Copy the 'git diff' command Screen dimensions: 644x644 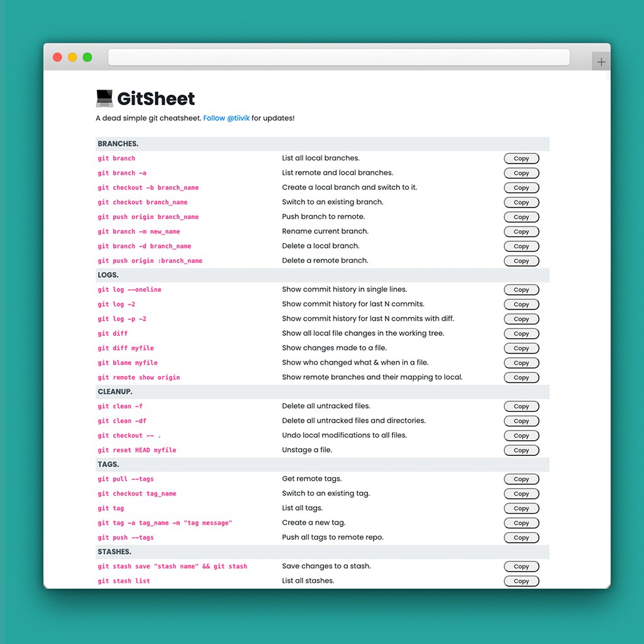pos(521,333)
